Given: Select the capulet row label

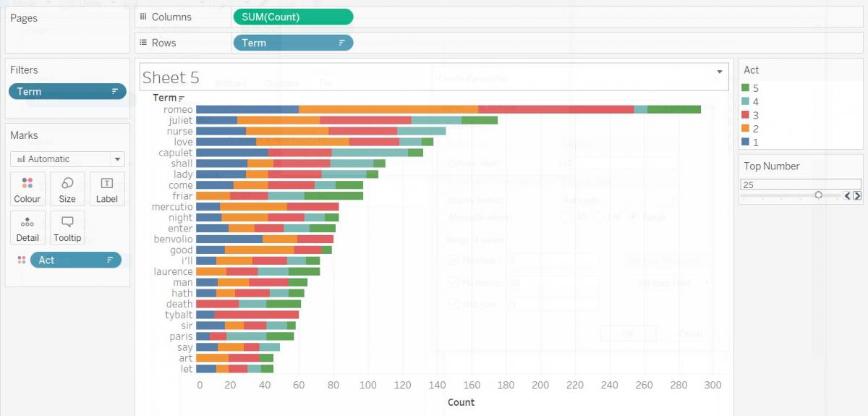Looking at the screenshot, I should (x=176, y=153).
